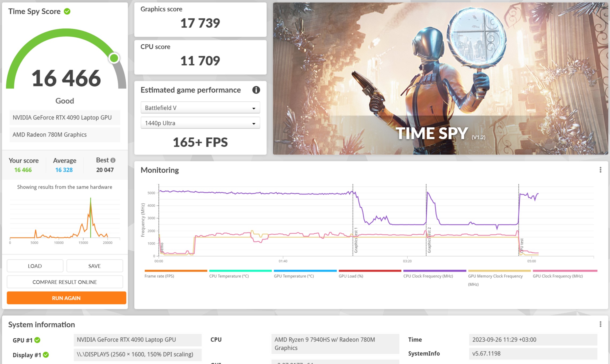Click the Time Spy banner image

pos(440,79)
